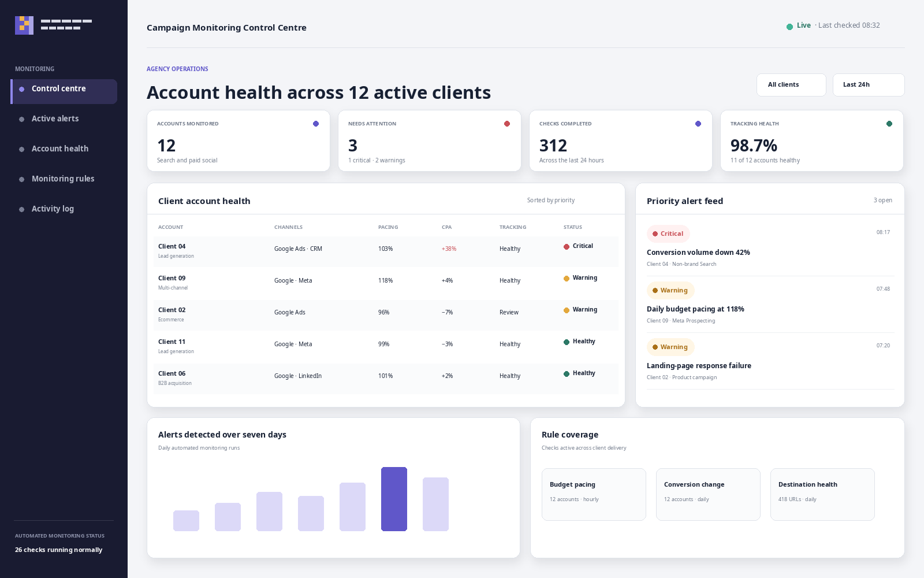
Task: Open the Conversion change rule card
Action: click(x=708, y=494)
